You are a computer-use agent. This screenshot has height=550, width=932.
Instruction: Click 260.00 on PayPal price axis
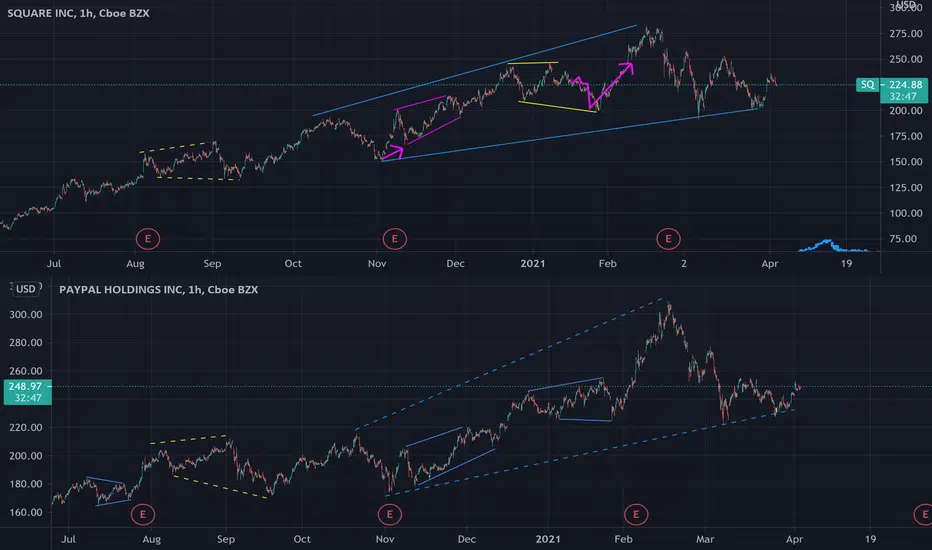tap(26, 371)
